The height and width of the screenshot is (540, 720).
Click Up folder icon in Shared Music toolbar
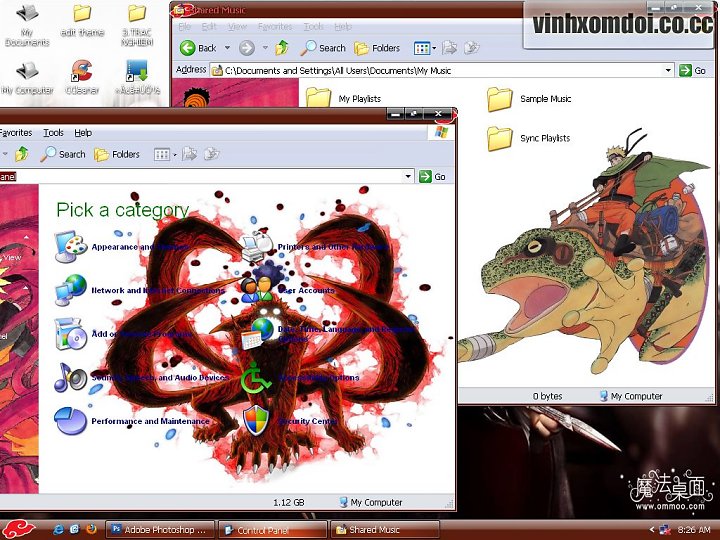pos(281,48)
